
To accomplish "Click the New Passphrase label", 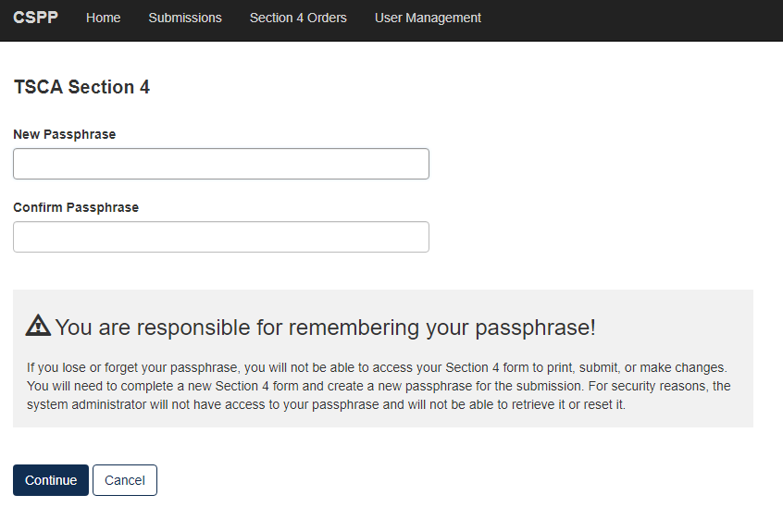I will [x=65, y=134].
